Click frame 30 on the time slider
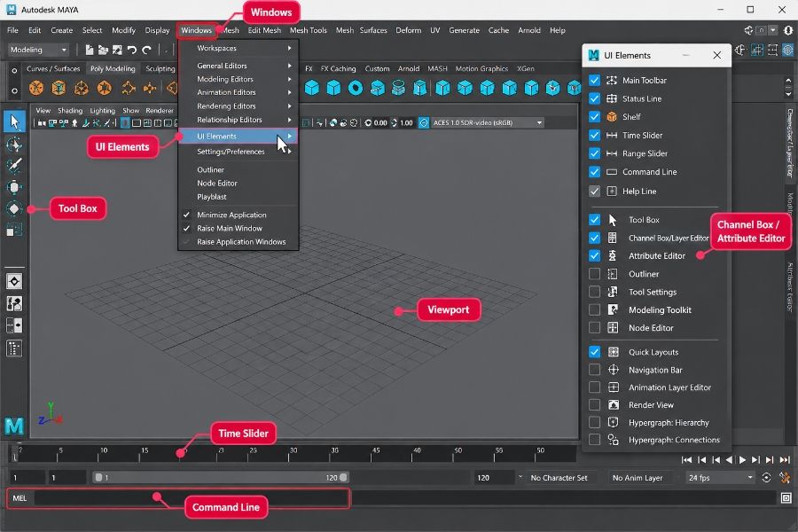The width and height of the screenshot is (798, 532). (289, 454)
